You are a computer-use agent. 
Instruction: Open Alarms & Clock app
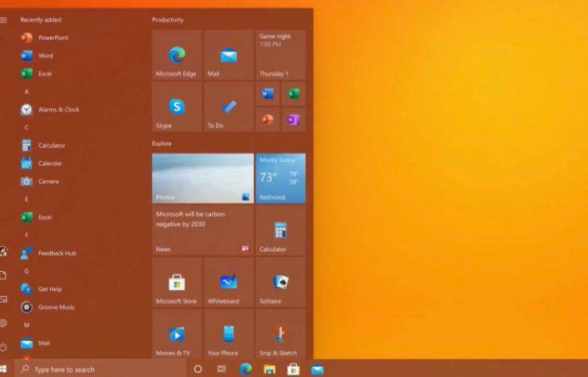[x=50, y=109]
